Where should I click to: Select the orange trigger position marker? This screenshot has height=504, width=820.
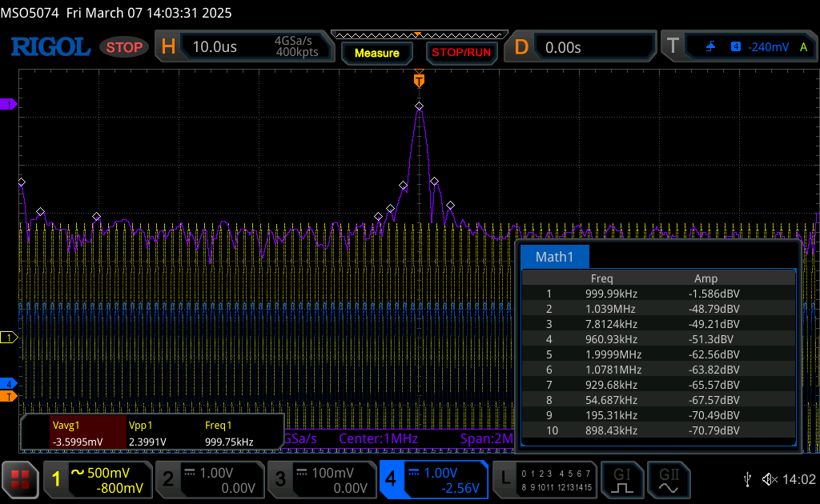point(418,80)
